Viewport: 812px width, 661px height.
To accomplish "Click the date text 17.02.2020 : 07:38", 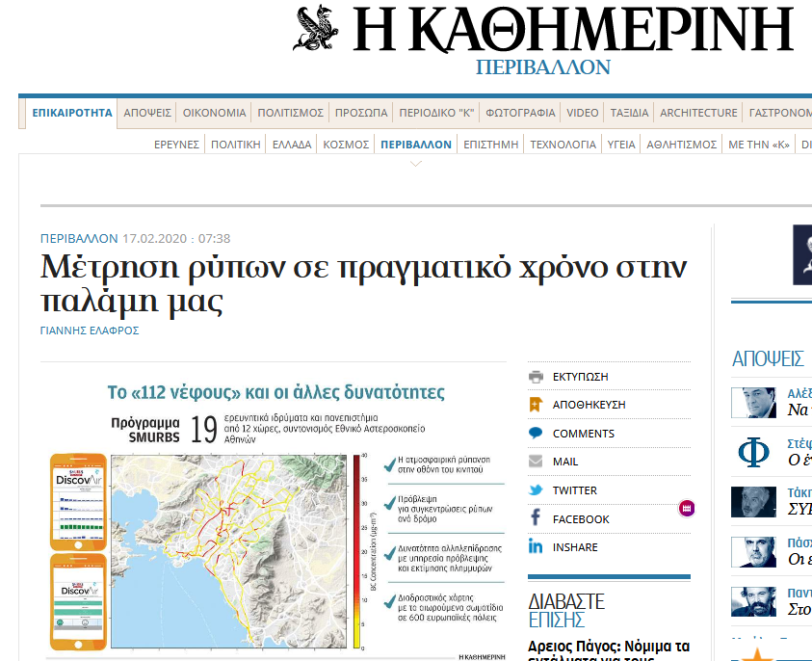I will 176,238.
